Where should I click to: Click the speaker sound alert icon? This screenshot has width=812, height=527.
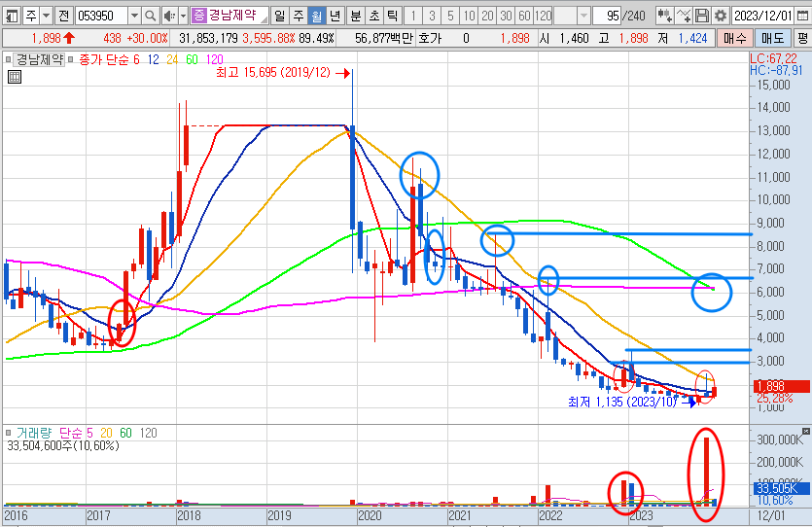(x=169, y=17)
